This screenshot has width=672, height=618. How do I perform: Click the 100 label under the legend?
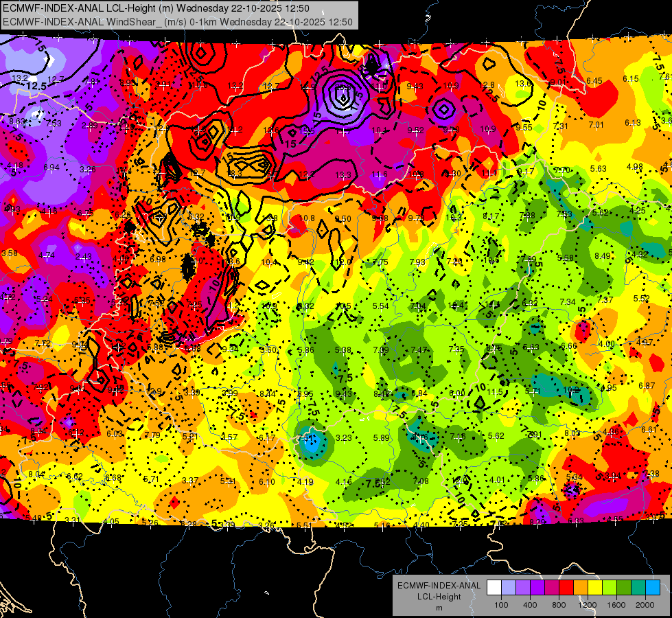coord(501,605)
